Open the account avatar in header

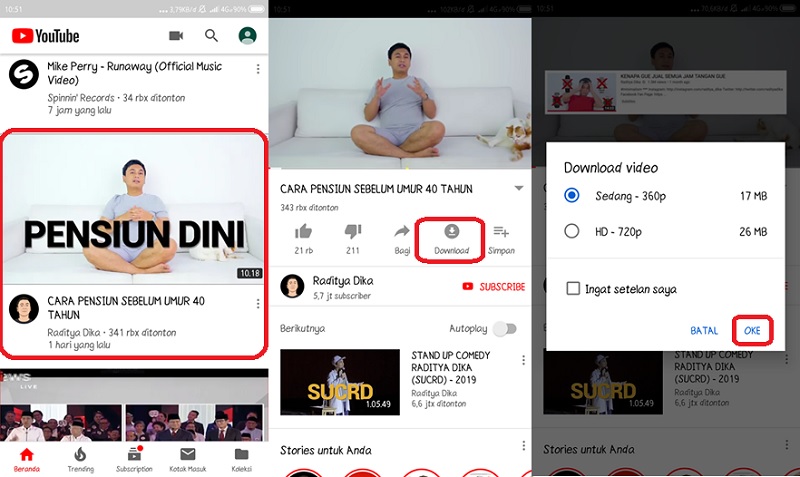[247, 35]
